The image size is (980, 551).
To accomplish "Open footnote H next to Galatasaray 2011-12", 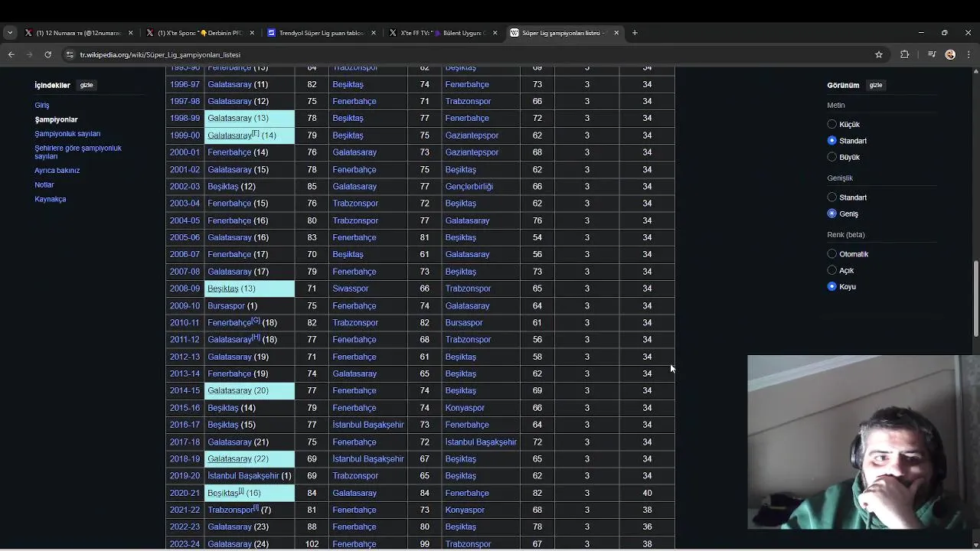I will click(x=256, y=337).
